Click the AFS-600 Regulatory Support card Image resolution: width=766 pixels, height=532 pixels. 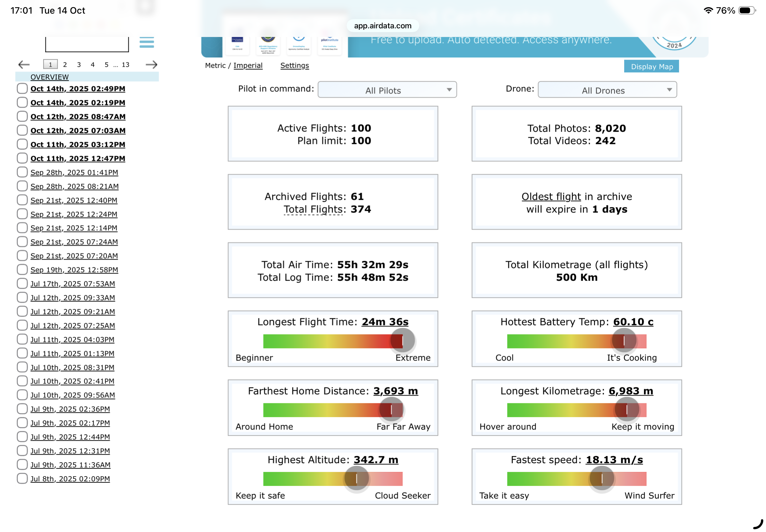268,46
